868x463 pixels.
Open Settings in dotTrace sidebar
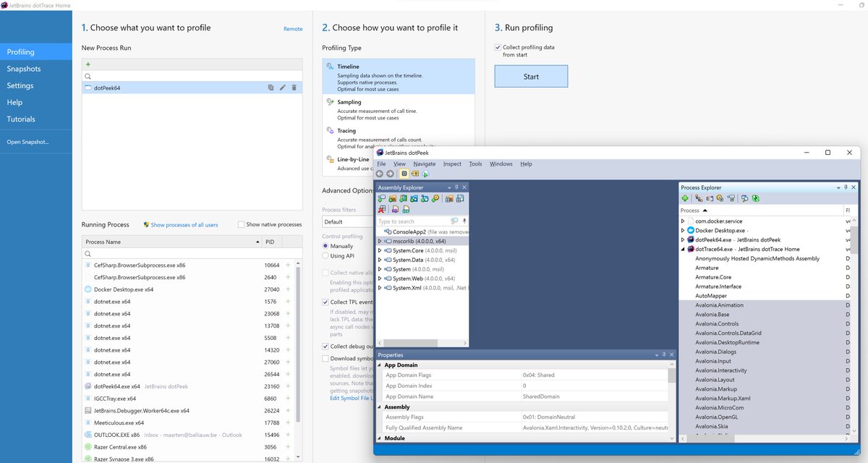coord(36,85)
